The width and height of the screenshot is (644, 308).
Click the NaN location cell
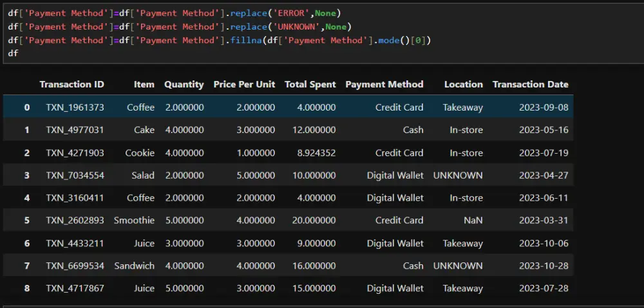[473, 221]
